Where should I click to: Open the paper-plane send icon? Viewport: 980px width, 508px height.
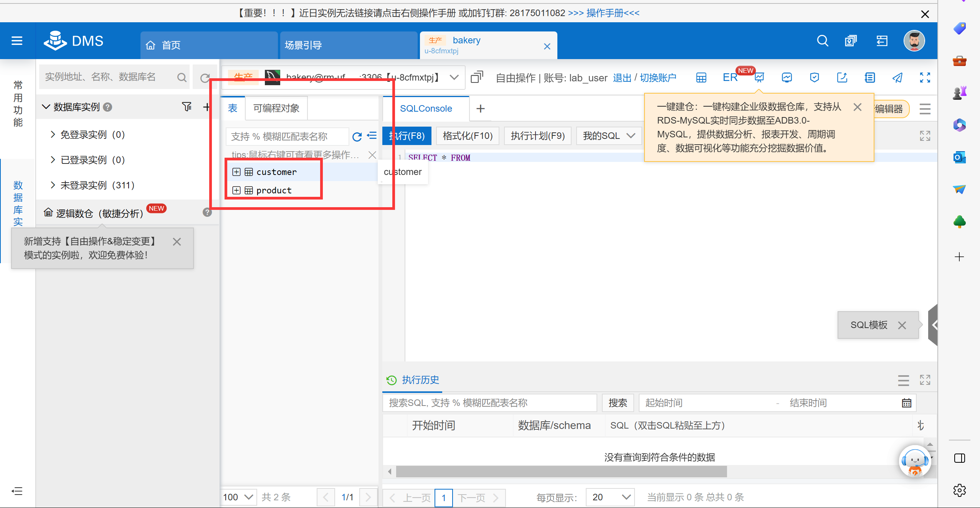897,78
